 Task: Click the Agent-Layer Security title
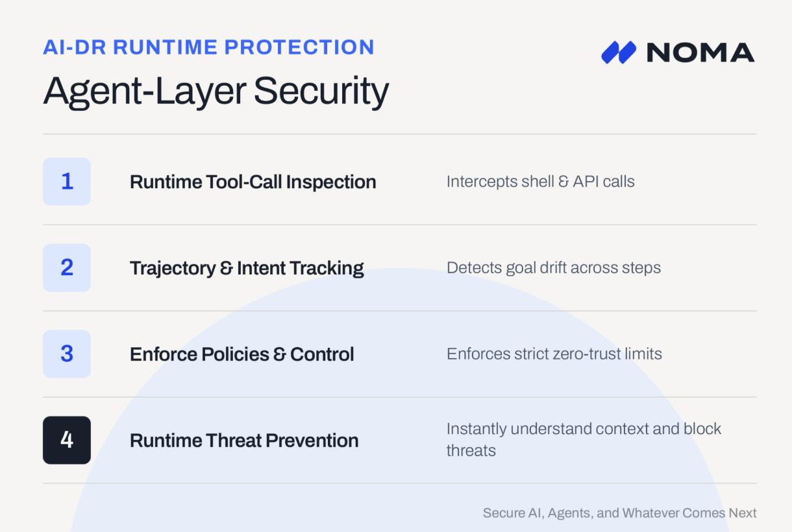(x=216, y=91)
